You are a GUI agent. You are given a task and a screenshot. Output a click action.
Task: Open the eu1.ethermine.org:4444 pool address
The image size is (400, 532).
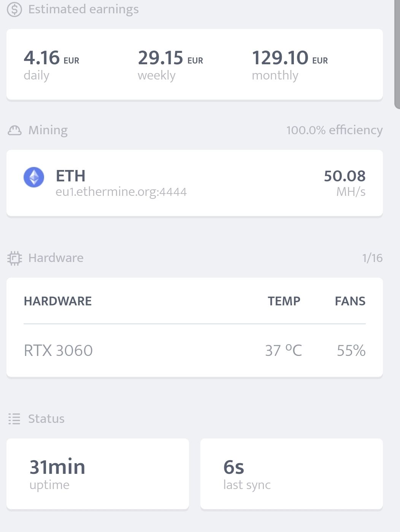pyautogui.click(x=121, y=192)
